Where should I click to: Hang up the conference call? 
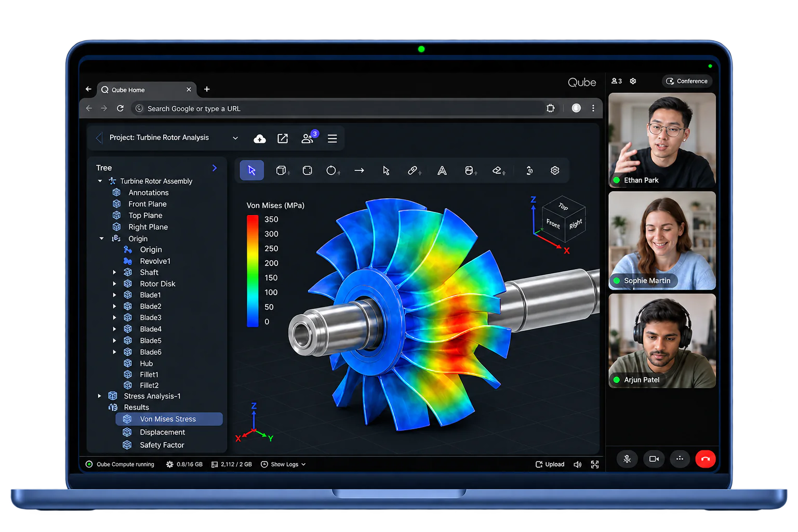[706, 459]
